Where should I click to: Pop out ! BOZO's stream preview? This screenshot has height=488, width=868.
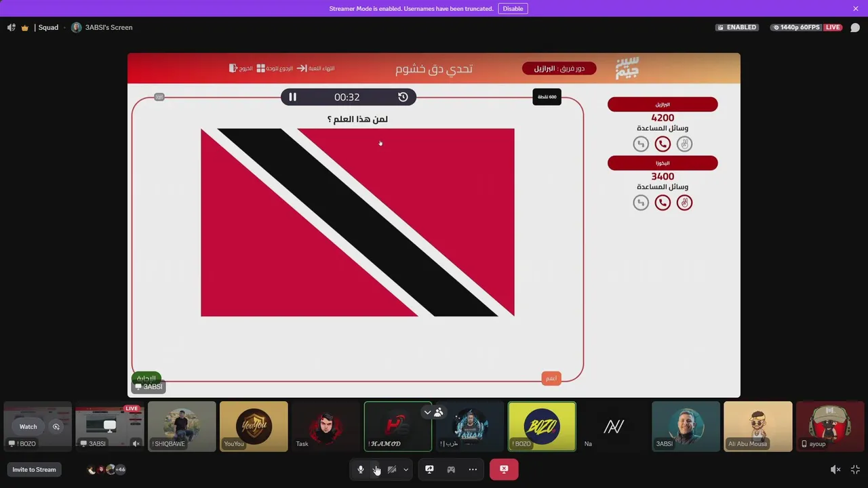pos(56,426)
